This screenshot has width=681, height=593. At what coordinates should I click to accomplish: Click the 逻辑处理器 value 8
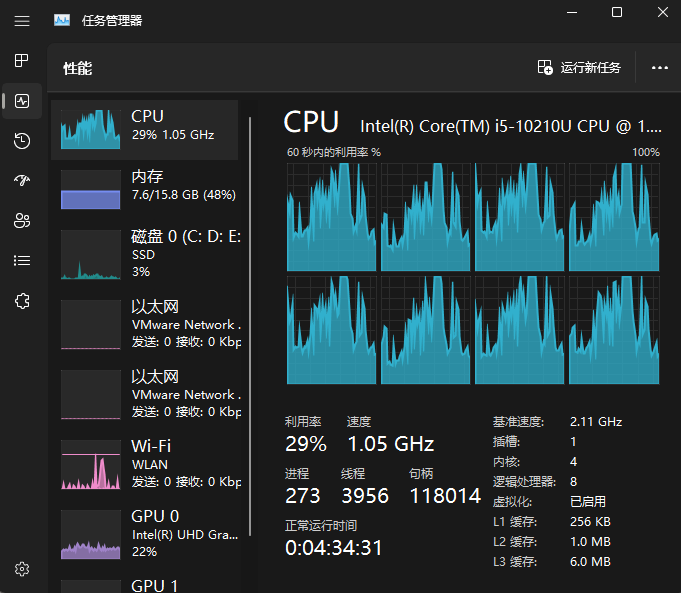(x=574, y=482)
